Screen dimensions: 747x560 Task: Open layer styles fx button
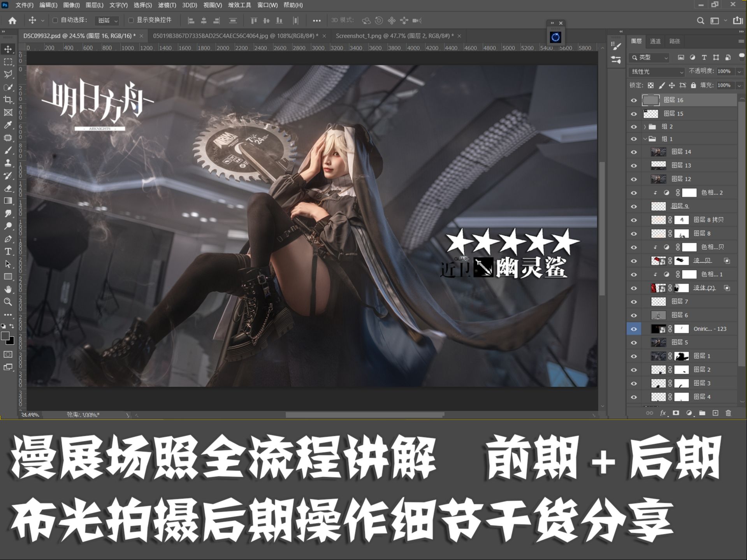663,413
